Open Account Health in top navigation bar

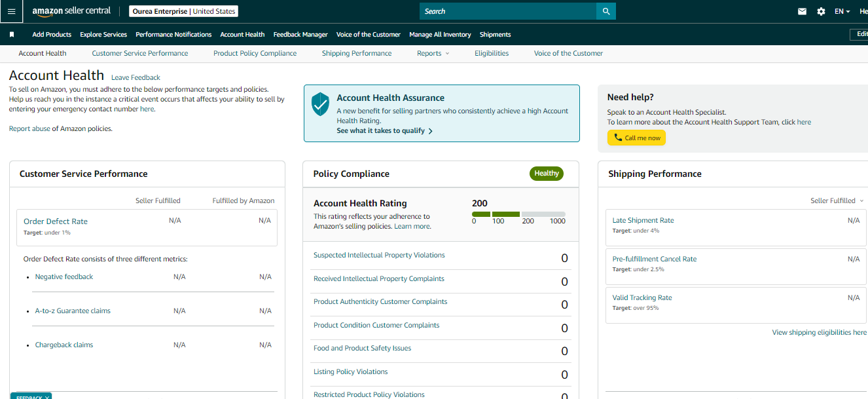[242, 34]
